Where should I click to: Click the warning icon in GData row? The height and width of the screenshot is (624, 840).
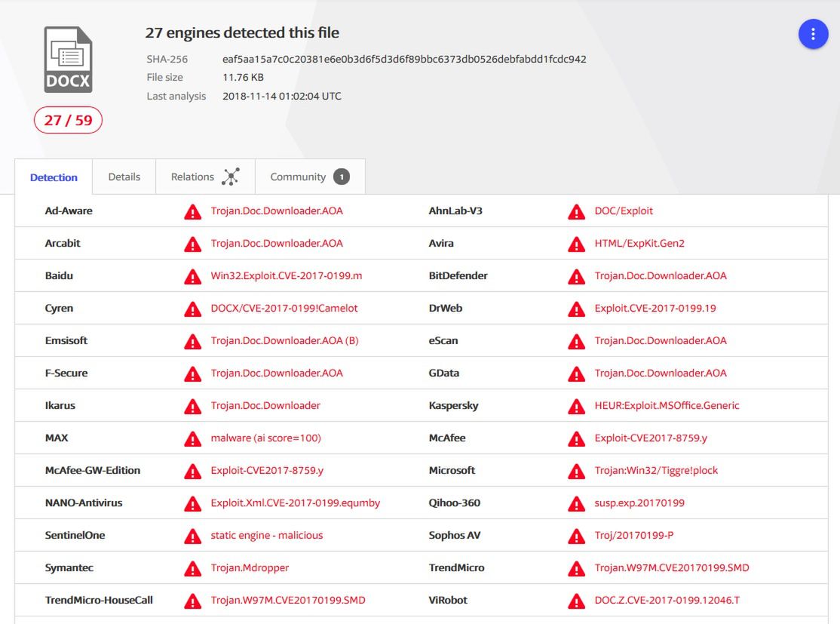pyautogui.click(x=576, y=373)
